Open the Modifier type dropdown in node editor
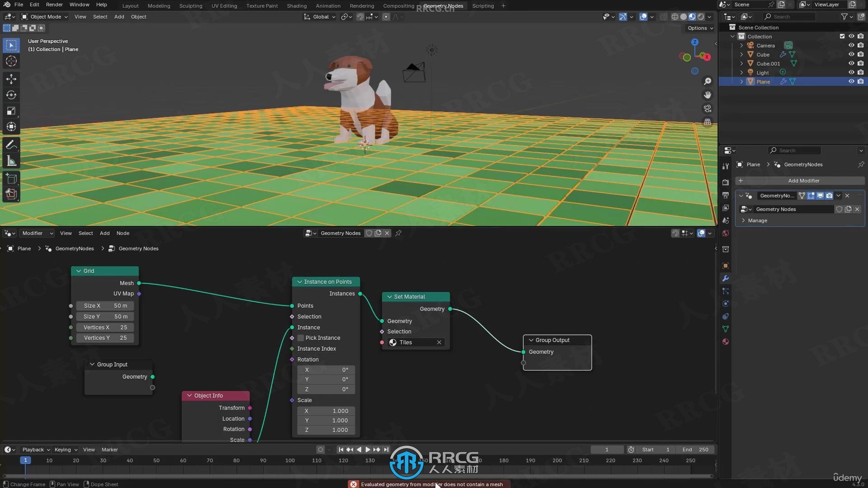 click(38, 233)
